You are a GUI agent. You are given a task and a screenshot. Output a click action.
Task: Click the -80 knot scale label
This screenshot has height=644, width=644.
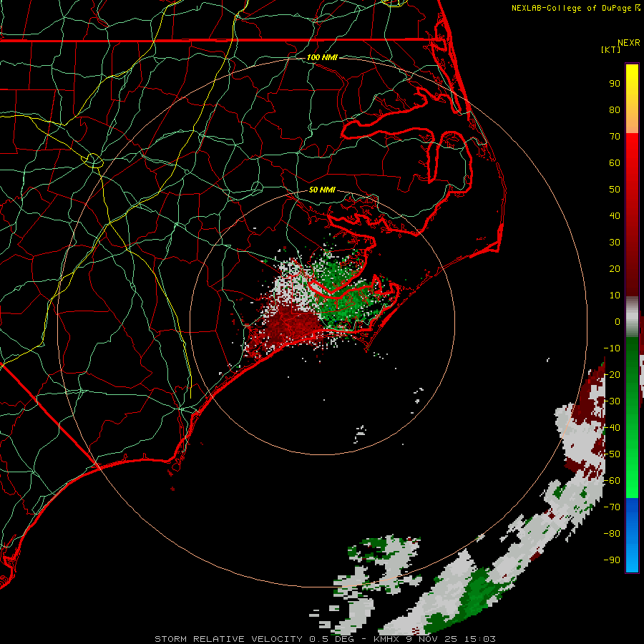coord(612,534)
